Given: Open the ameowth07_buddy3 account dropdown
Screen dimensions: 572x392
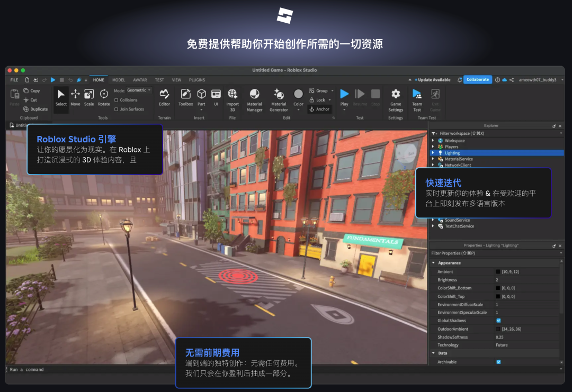Looking at the screenshot, I should pos(562,80).
